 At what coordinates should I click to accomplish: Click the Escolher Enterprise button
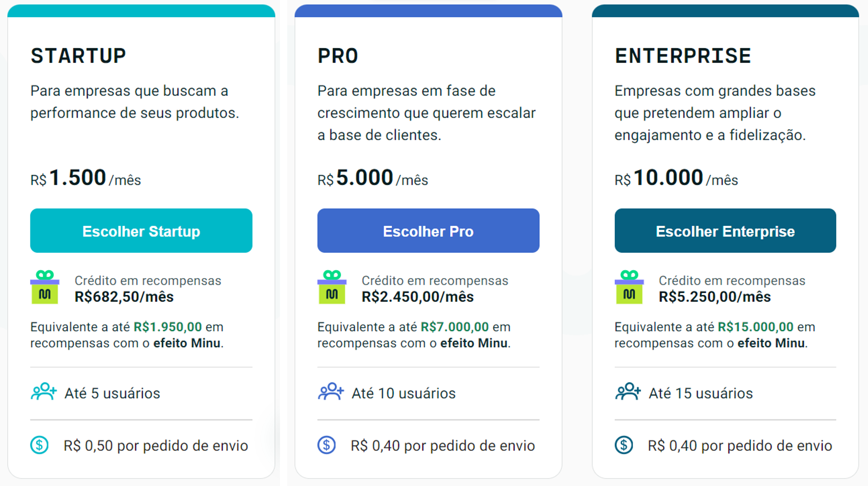tap(725, 231)
